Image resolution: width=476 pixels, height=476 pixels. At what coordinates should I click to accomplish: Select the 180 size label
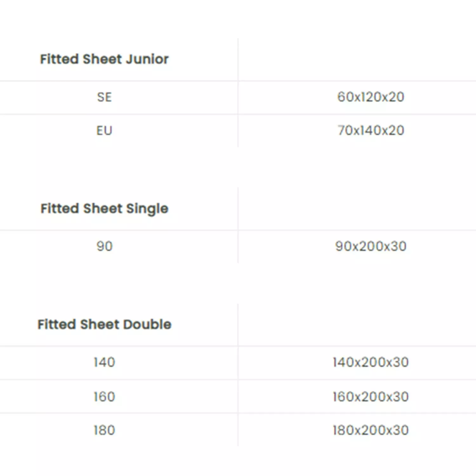tap(104, 430)
